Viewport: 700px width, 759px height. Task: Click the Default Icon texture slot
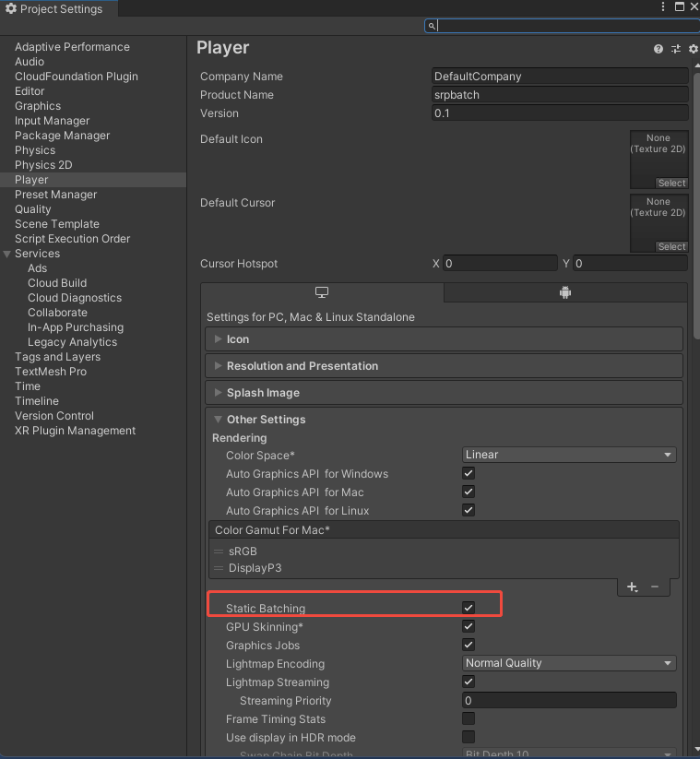658,160
